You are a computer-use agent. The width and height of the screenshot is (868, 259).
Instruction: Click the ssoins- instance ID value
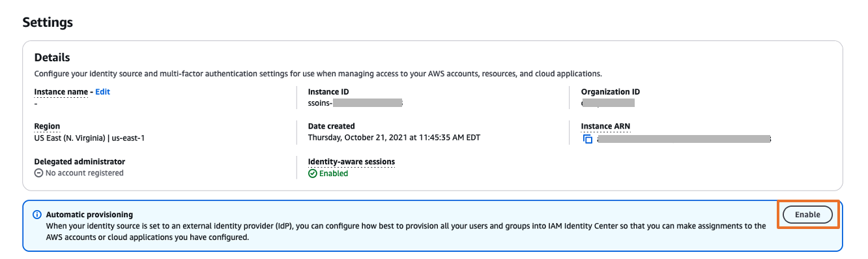355,103
